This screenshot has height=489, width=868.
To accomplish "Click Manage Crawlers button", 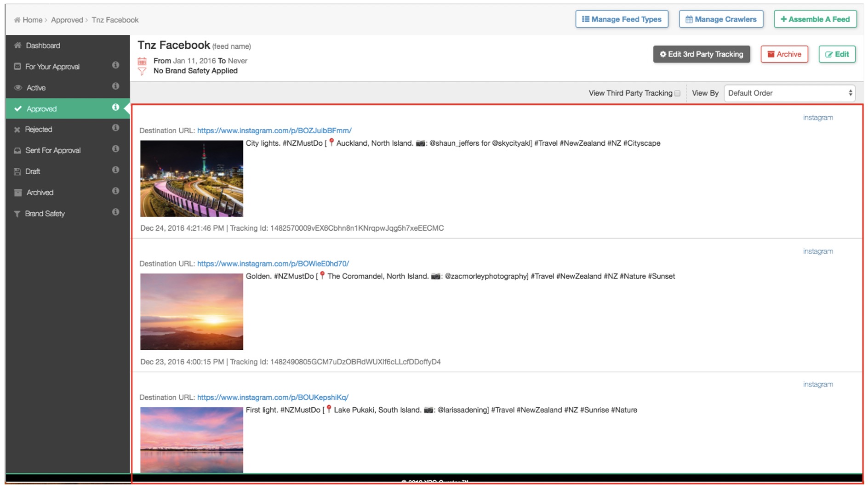I will tap(720, 19).
